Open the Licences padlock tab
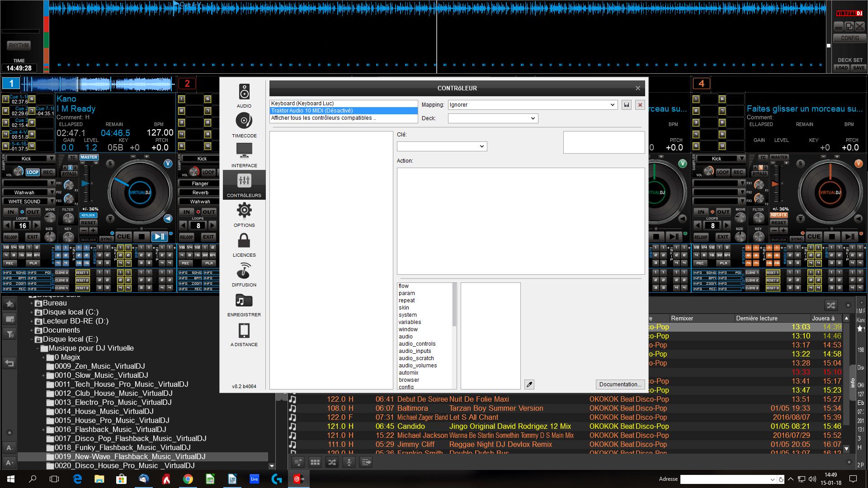The height and width of the screenshot is (488, 868). 244,244
